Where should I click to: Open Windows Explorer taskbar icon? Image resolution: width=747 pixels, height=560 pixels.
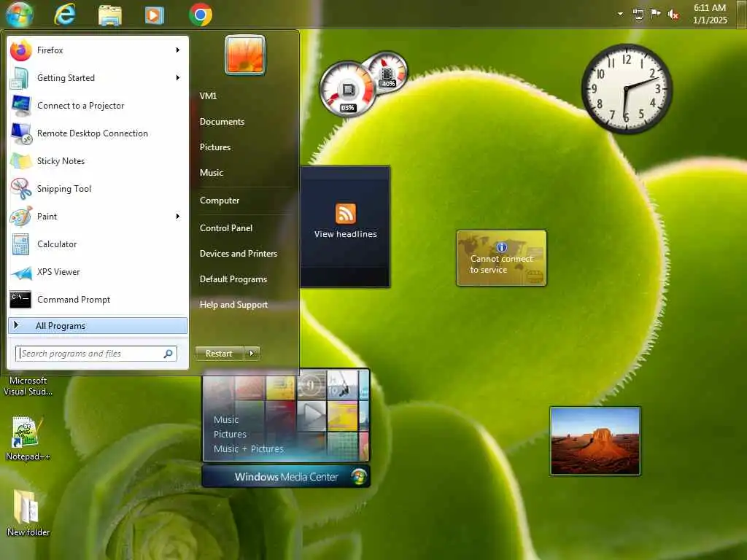pos(110,15)
